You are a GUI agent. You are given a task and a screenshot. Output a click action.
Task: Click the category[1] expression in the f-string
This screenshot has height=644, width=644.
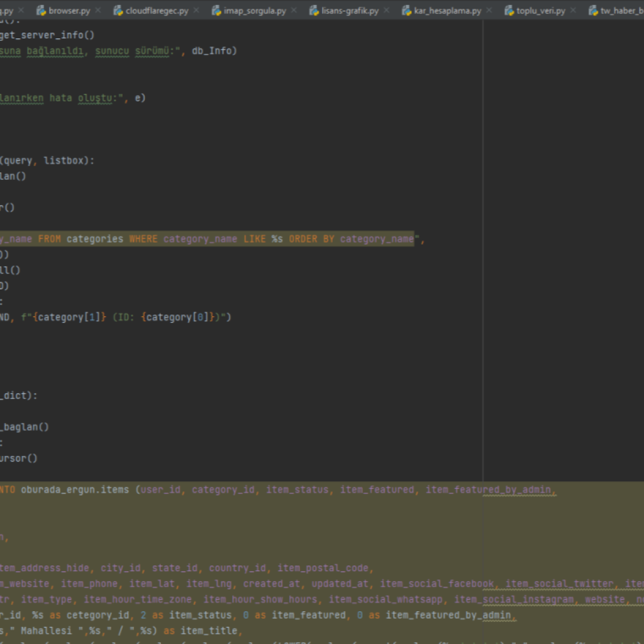(69, 318)
